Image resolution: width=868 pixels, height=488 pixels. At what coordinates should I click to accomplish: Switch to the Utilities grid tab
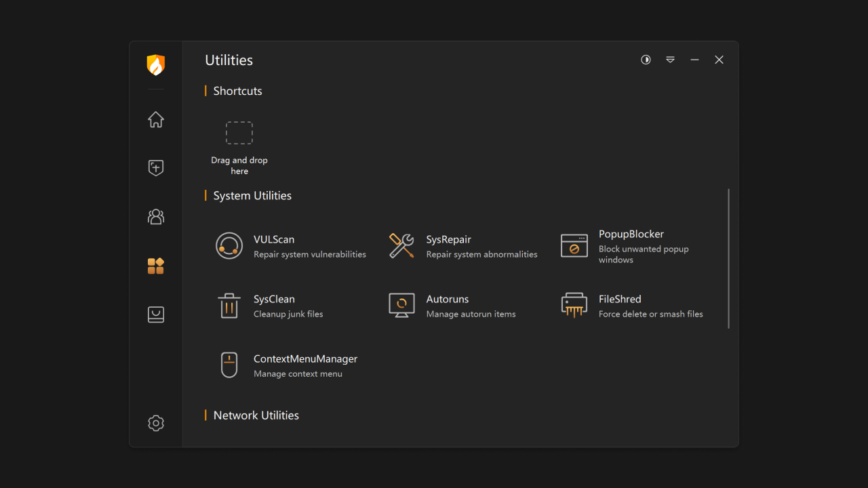pos(155,266)
